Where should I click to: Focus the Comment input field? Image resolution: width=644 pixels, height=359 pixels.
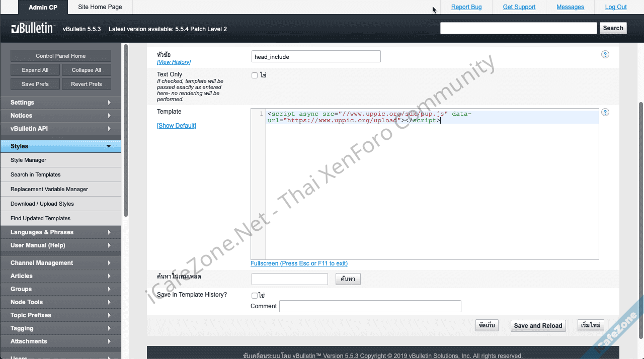(x=370, y=306)
